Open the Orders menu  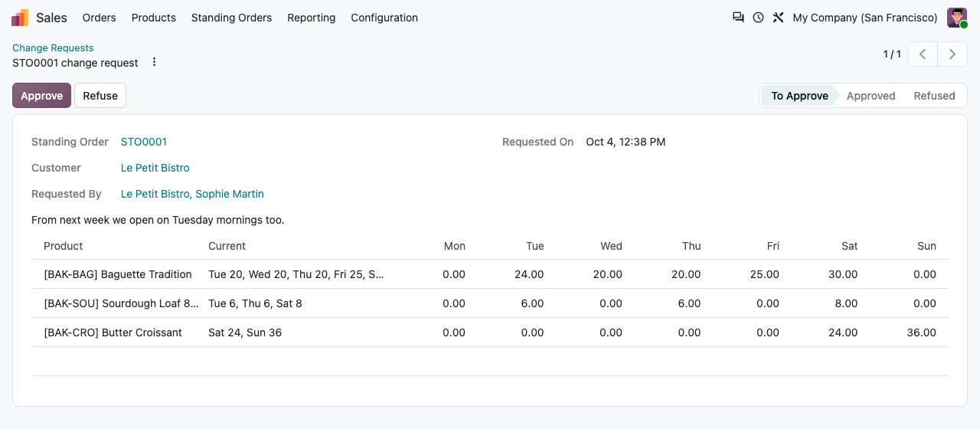tap(100, 18)
